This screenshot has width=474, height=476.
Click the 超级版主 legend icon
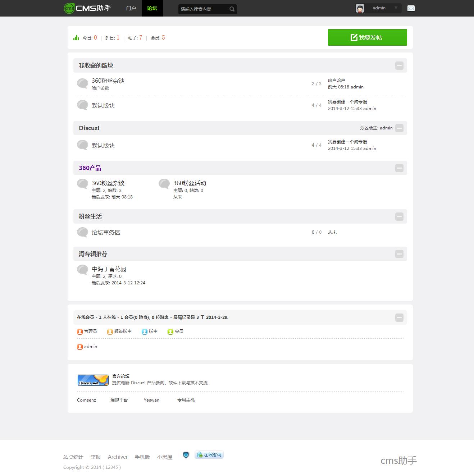point(110,331)
